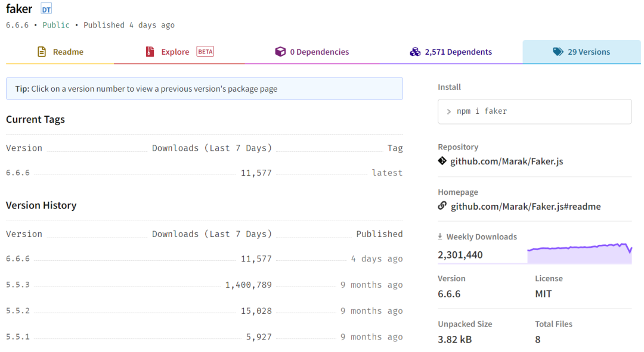Open the github.com/Marak/Faker.js repository link
Viewport: 644px width, 352px height.
click(506, 161)
